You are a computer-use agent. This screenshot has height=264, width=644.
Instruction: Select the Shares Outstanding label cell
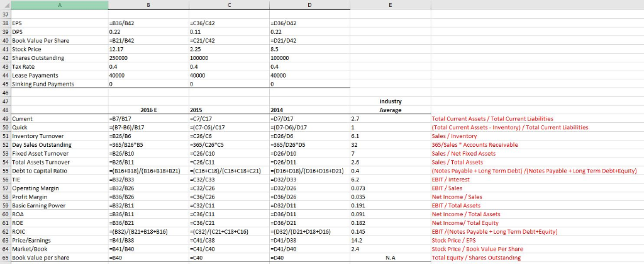coord(60,58)
